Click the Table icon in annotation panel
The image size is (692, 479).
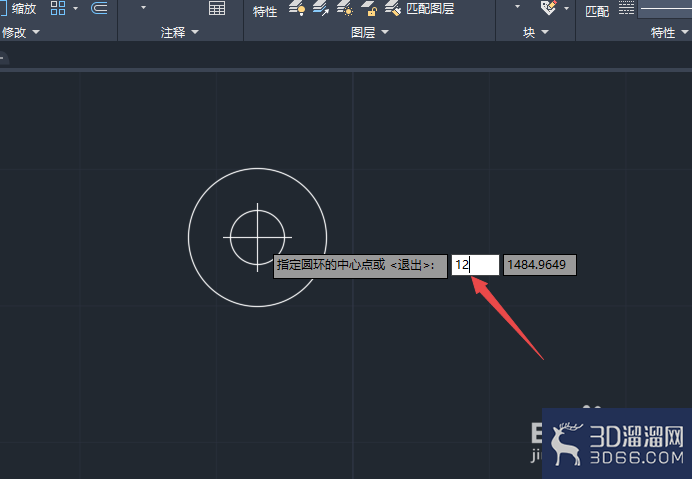(x=217, y=8)
